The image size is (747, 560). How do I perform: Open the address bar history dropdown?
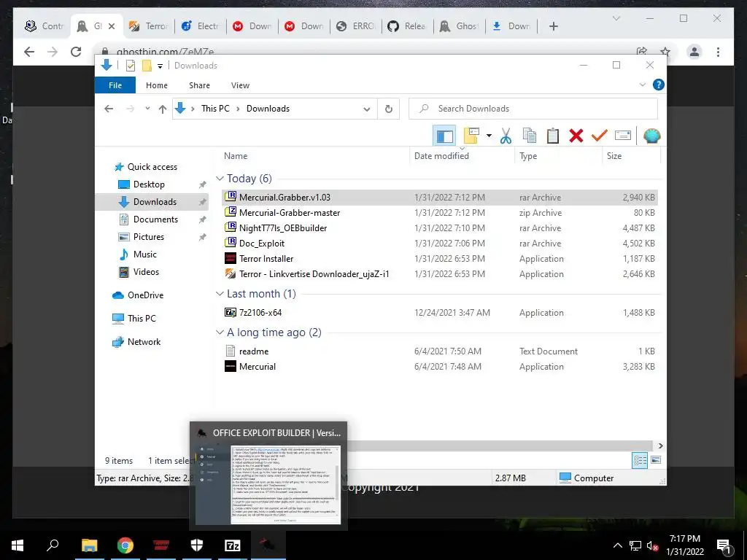point(367,109)
